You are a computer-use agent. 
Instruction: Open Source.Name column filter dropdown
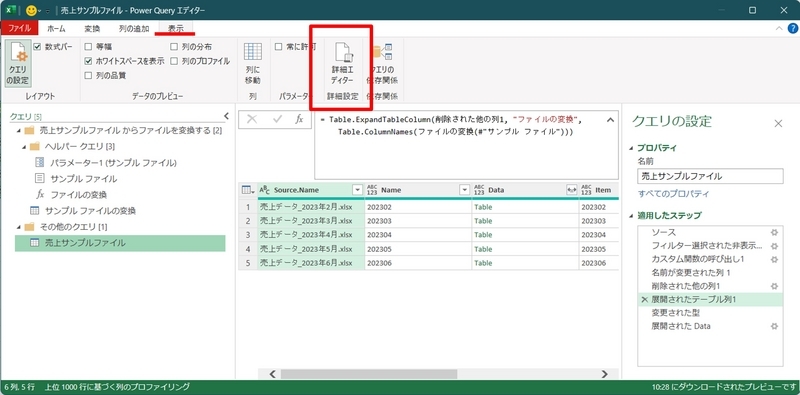tap(358, 190)
